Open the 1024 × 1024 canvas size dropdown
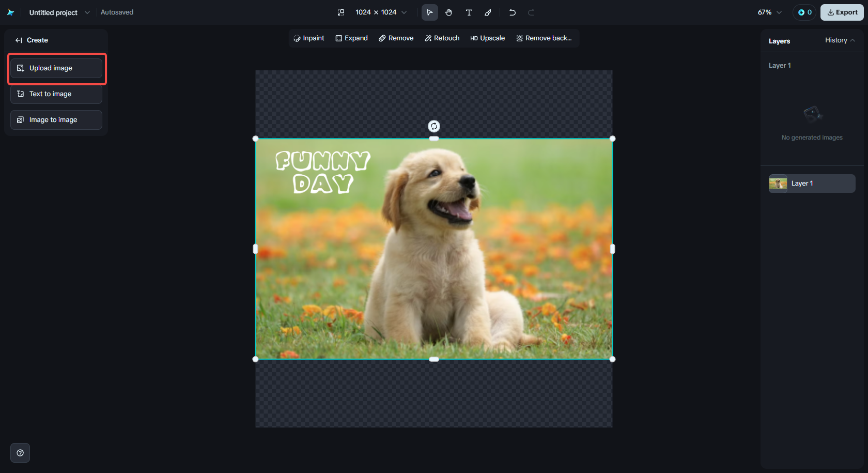The width and height of the screenshot is (868, 473). [381, 12]
